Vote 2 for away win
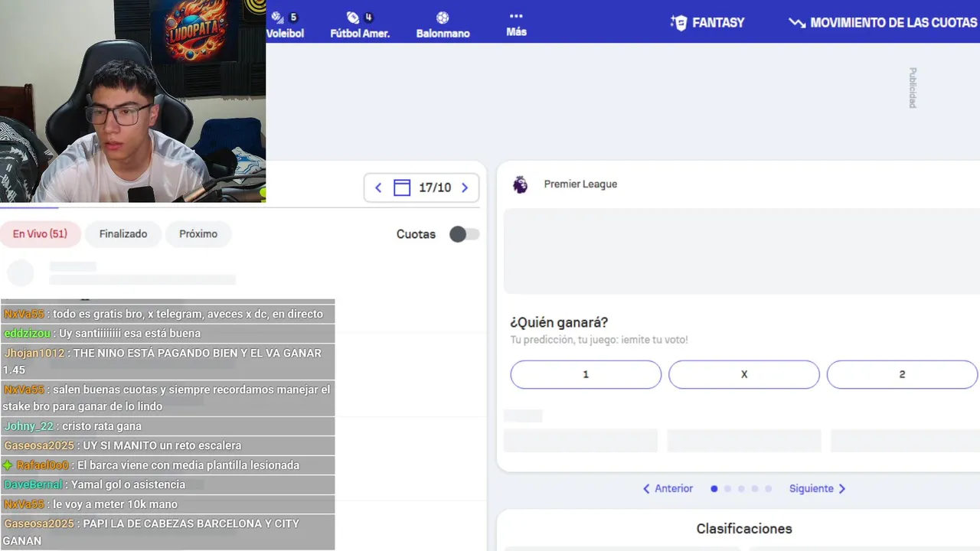The height and width of the screenshot is (551, 980). pyautogui.click(x=902, y=374)
